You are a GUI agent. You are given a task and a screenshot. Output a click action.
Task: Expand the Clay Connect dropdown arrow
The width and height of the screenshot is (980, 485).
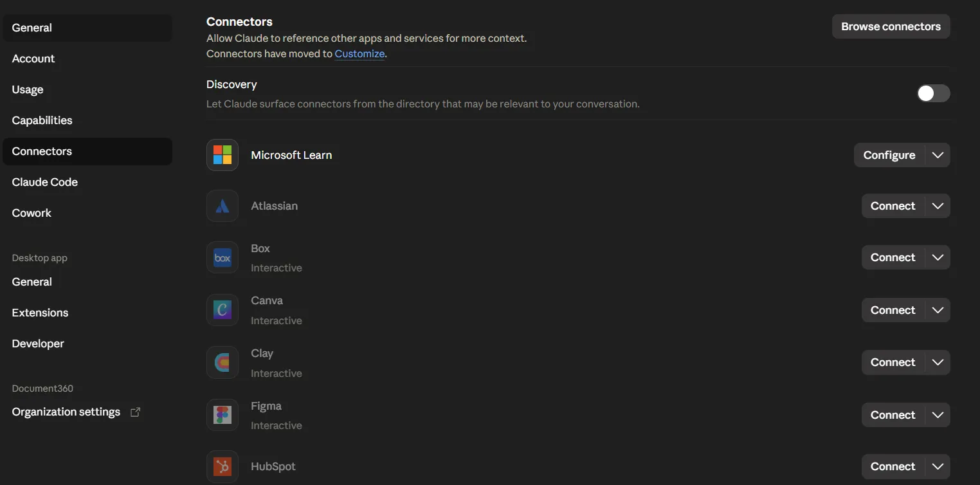[938, 362]
